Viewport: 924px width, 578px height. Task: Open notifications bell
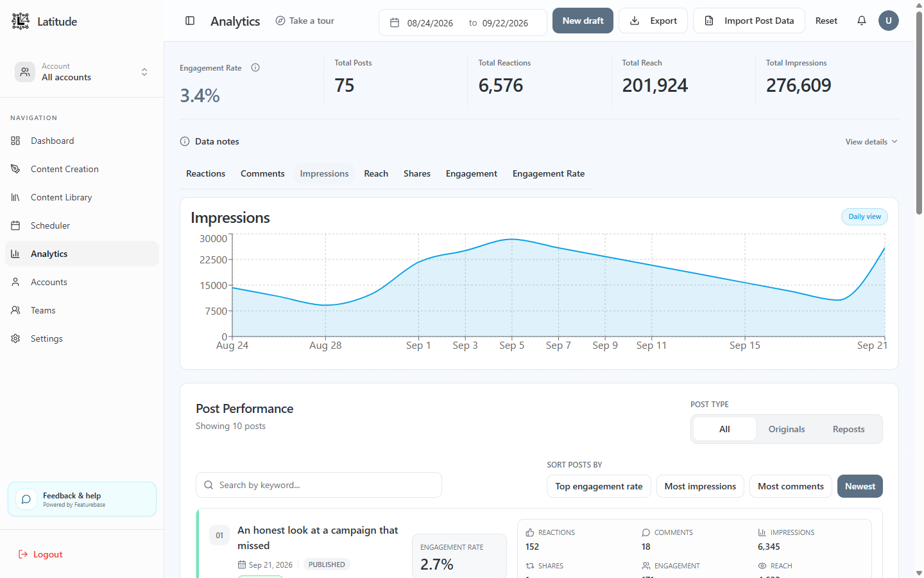[x=862, y=21]
